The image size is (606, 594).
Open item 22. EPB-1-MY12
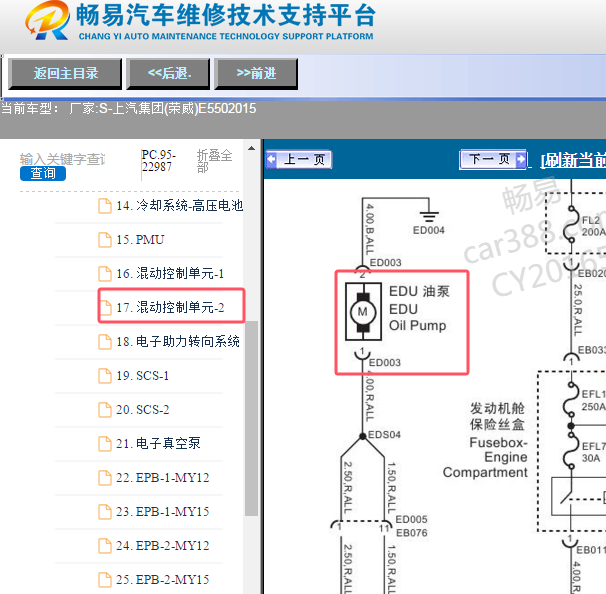(163, 478)
